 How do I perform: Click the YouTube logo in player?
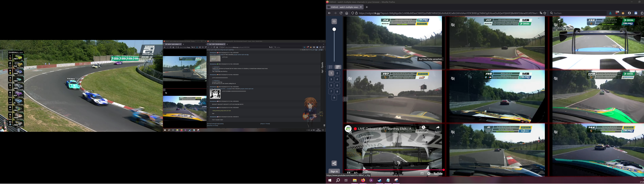[438, 173]
